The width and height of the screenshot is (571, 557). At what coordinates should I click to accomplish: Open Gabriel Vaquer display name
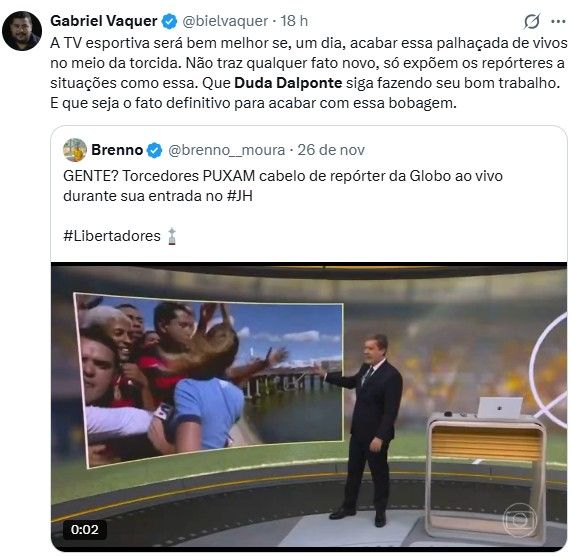point(104,21)
